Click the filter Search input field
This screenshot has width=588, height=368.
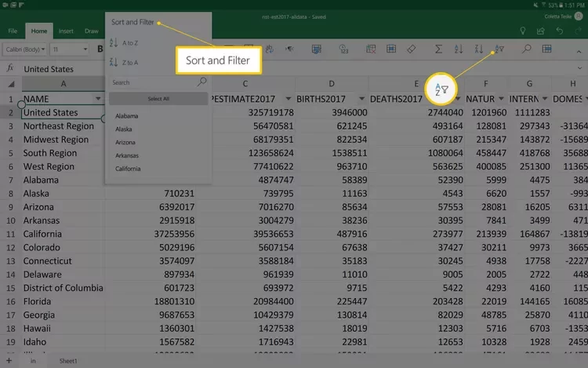(153, 82)
